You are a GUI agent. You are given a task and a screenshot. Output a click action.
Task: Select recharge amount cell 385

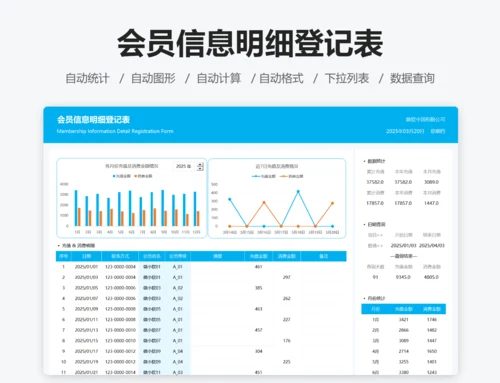click(x=259, y=288)
